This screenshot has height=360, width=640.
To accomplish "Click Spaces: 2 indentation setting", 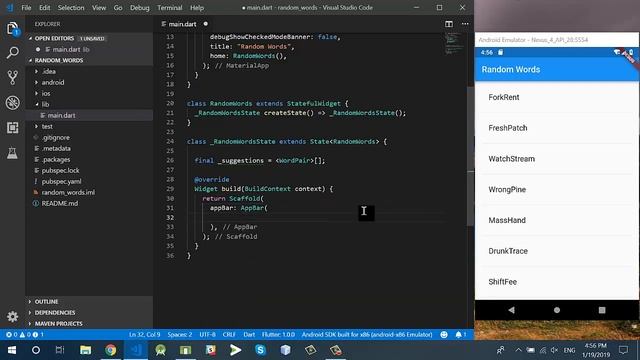I will pos(180,334).
